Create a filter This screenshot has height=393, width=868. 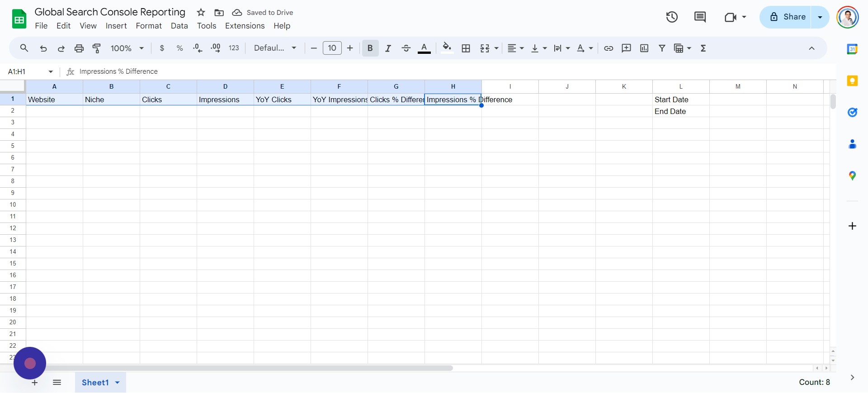[662, 48]
